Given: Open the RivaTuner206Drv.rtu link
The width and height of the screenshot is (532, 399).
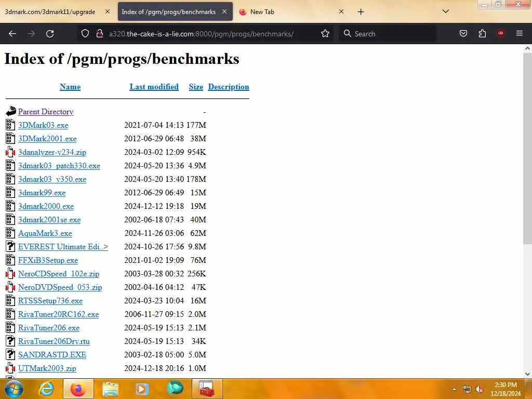Looking at the screenshot, I should pos(54,341).
